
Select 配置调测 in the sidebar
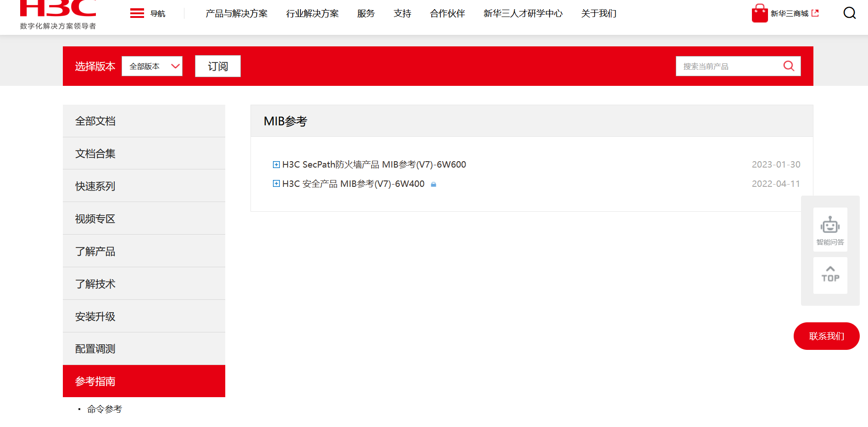pos(144,349)
